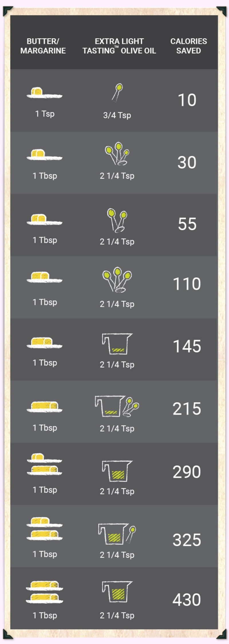The height and width of the screenshot is (644, 229).
Task: Click the Butter/Margarine column header
Action: click(x=43, y=46)
